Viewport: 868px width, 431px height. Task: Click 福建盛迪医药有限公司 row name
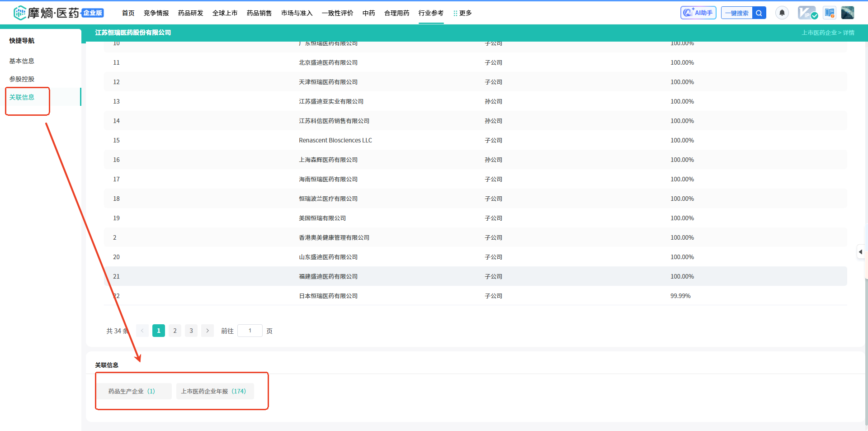pyautogui.click(x=328, y=276)
